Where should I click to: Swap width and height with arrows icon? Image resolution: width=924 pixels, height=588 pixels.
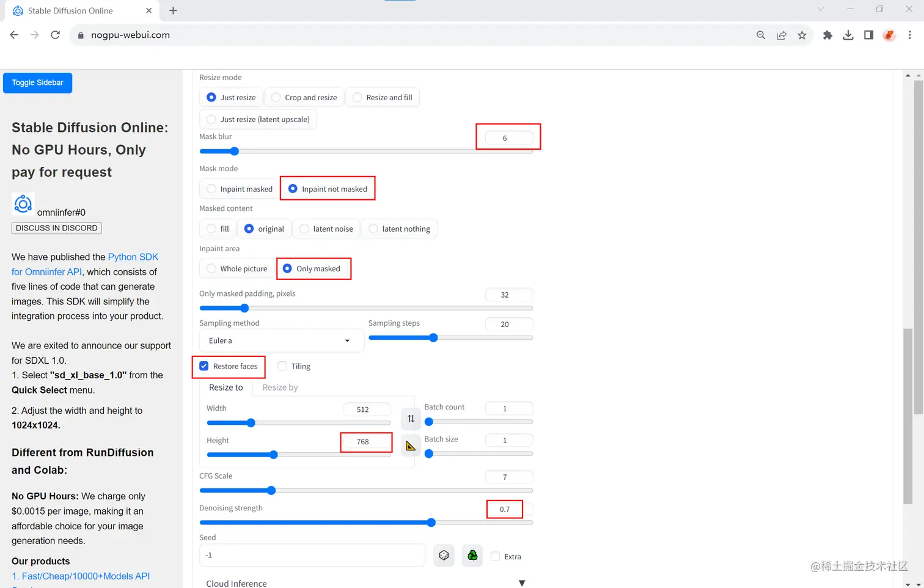point(411,419)
